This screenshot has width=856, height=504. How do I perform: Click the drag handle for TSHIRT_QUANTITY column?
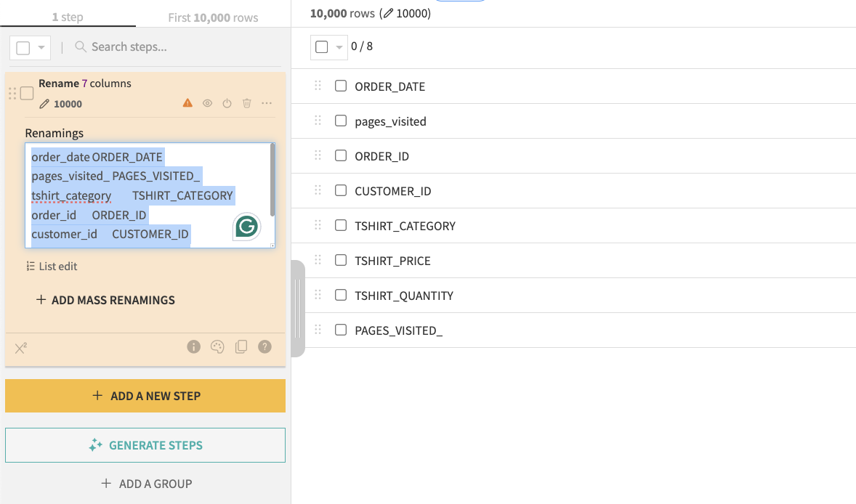pos(318,295)
